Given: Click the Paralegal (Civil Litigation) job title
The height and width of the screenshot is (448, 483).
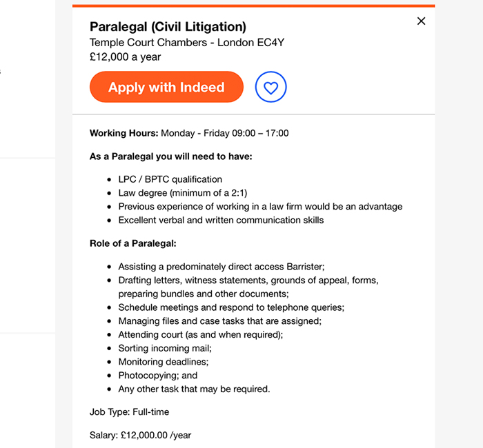Looking at the screenshot, I should (168, 26).
